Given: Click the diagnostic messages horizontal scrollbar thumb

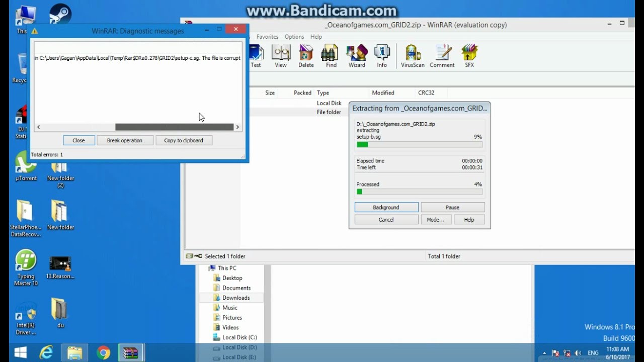Looking at the screenshot, I should pos(175,127).
